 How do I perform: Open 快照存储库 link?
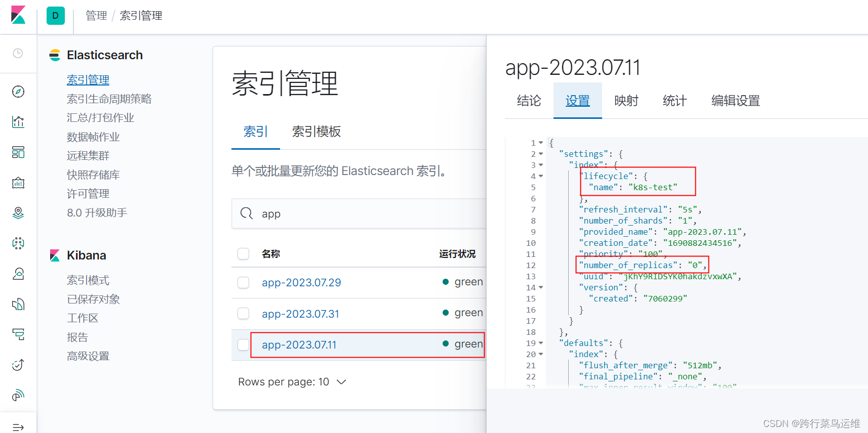click(93, 175)
